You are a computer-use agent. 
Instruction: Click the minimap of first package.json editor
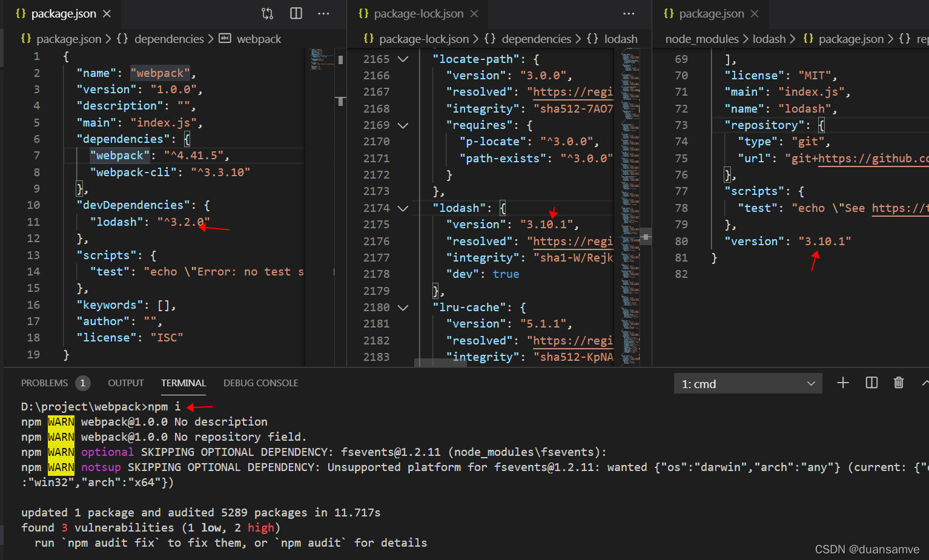tap(322, 59)
